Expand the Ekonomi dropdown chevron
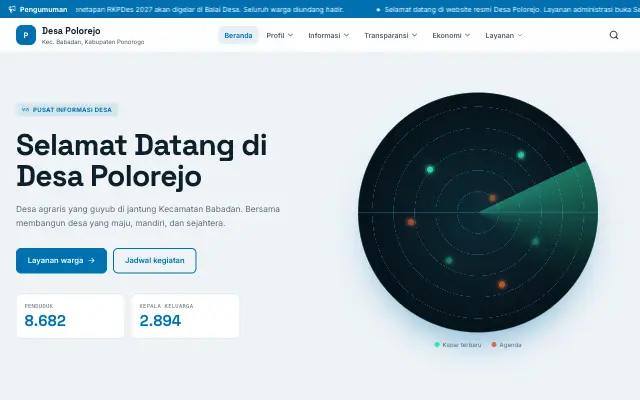This screenshot has width=640, height=400. [x=467, y=35]
